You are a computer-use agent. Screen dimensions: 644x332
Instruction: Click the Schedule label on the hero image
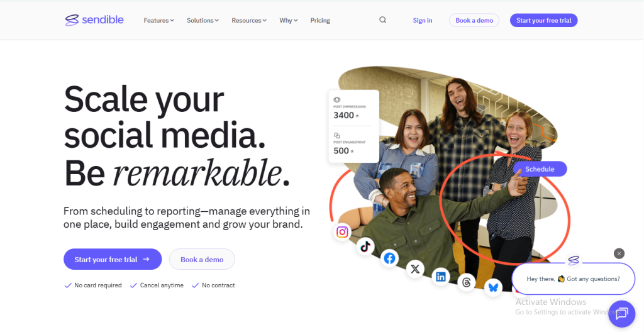[540, 169]
